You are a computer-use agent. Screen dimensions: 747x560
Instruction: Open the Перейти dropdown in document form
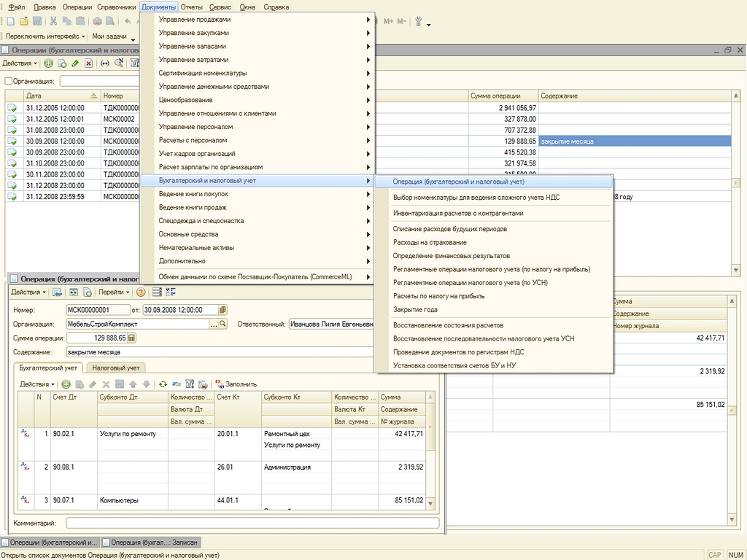click(x=114, y=292)
